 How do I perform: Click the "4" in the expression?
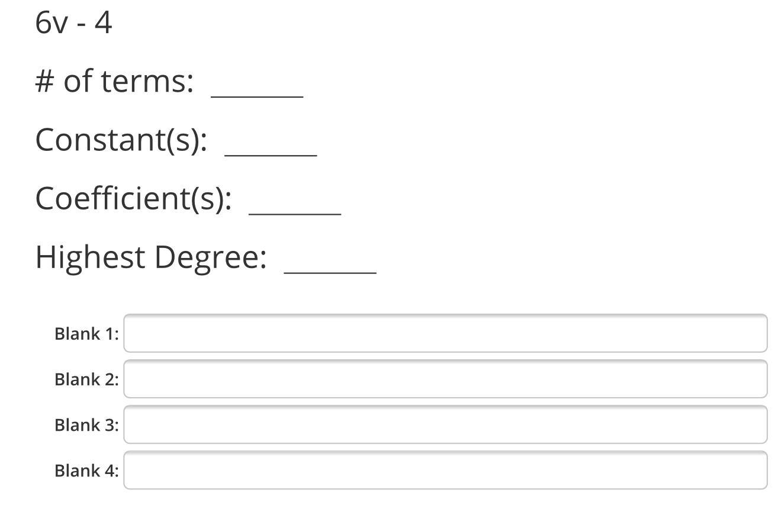(x=103, y=23)
